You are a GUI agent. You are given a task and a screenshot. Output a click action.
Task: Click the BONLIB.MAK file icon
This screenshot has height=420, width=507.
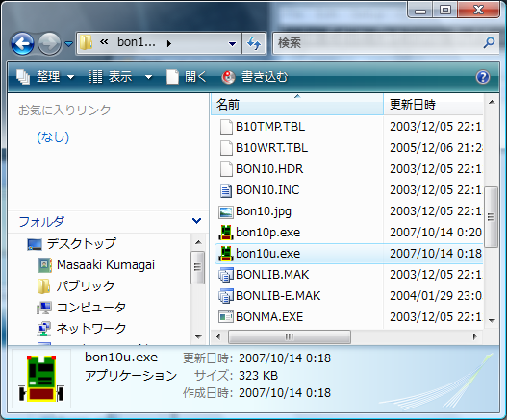click(226, 275)
